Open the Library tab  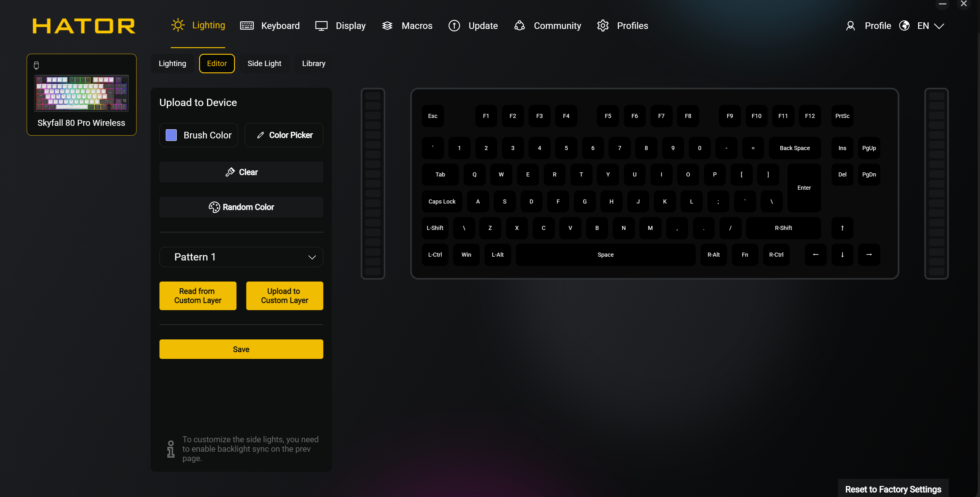tap(314, 64)
